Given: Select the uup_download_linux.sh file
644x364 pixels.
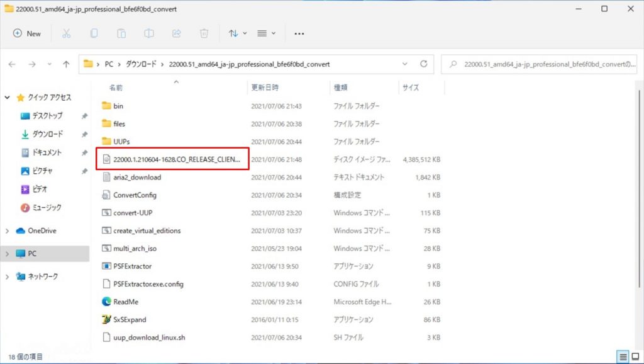Looking at the screenshot, I should tap(149, 338).
